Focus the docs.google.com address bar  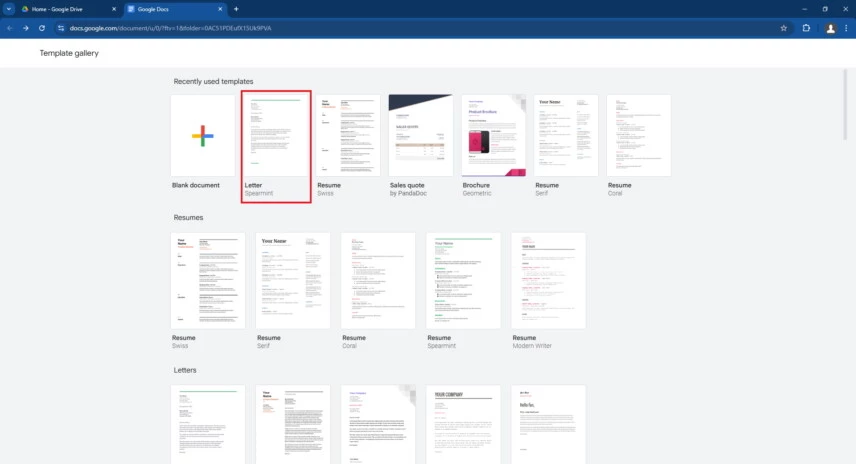pyautogui.click(x=420, y=28)
